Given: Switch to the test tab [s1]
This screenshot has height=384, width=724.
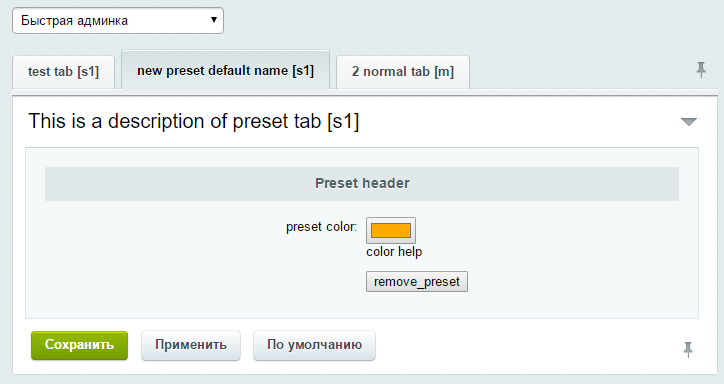Looking at the screenshot, I should [x=63, y=72].
